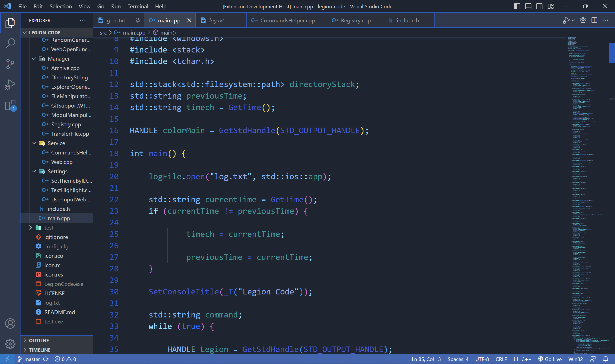Open the Source Control view

coord(10,64)
